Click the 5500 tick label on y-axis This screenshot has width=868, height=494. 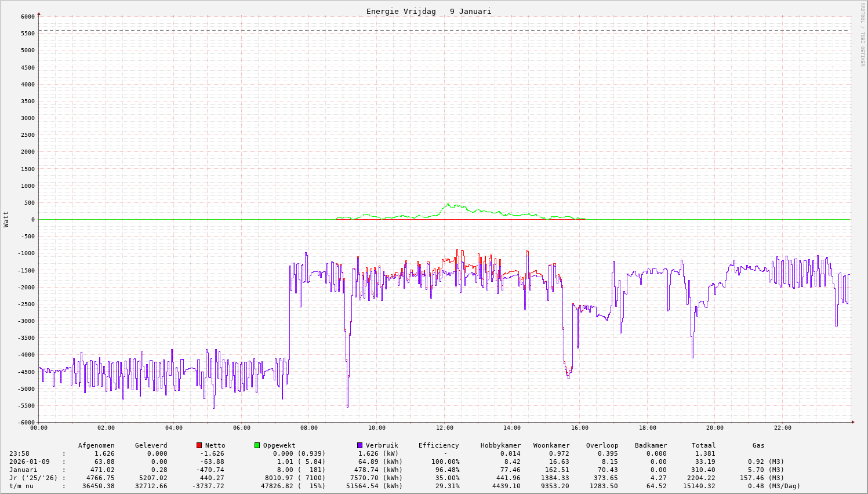28,33
